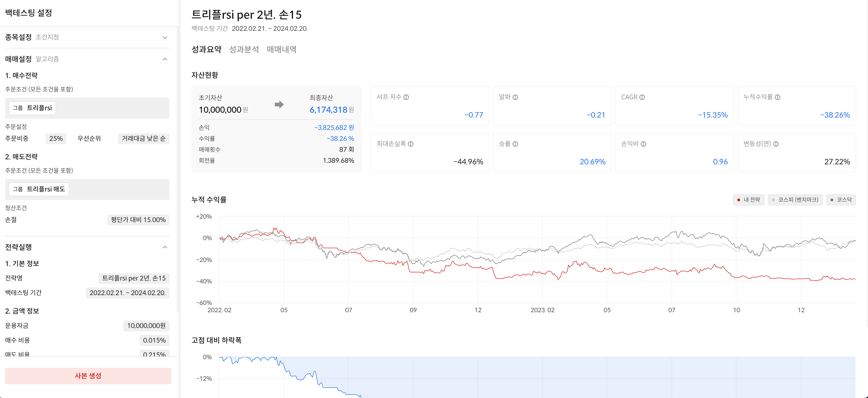Image resolution: width=868 pixels, height=398 pixels.
Task: Open the 알파 info icon
Action: pos(515,97)
